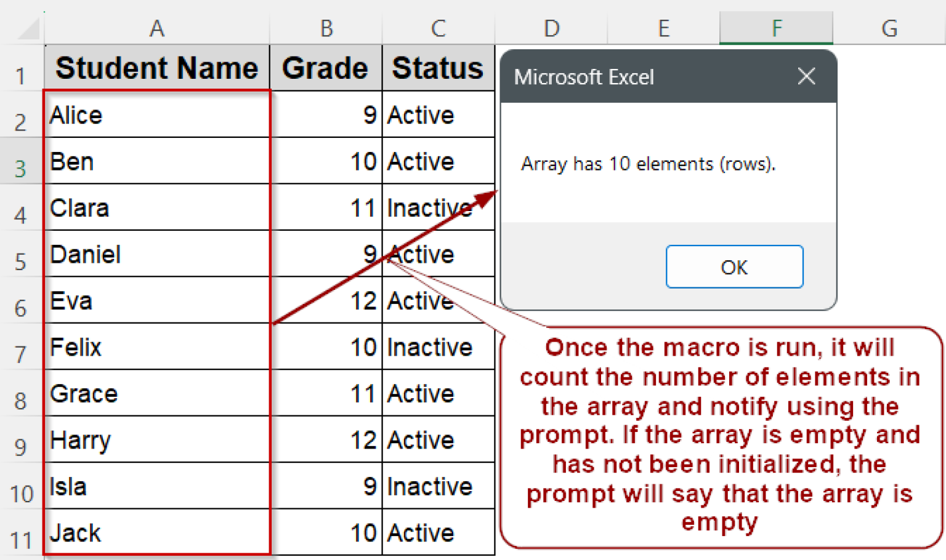Click OK in the Microsoft Excel dialog
Screen dimensions: 946x560
click(x=734, y=267)
